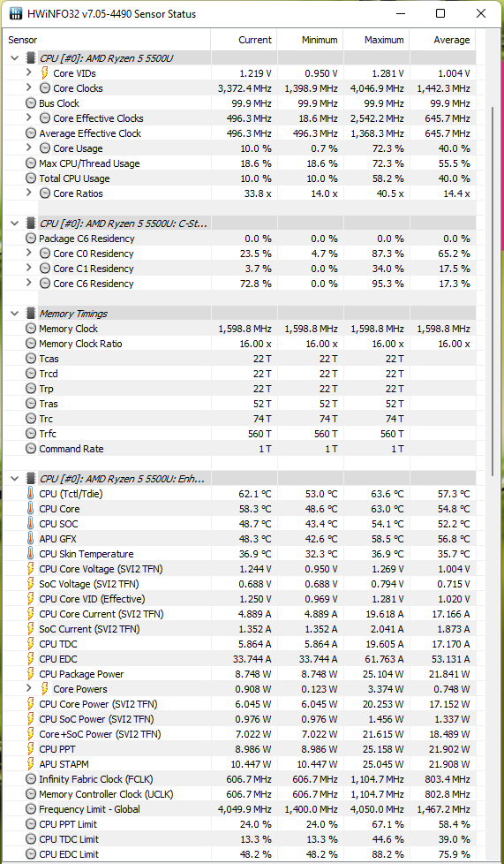Click the lightning icon beside APU STAPM
The width and height of the screenshot is (504, 864).
(31, 764)
